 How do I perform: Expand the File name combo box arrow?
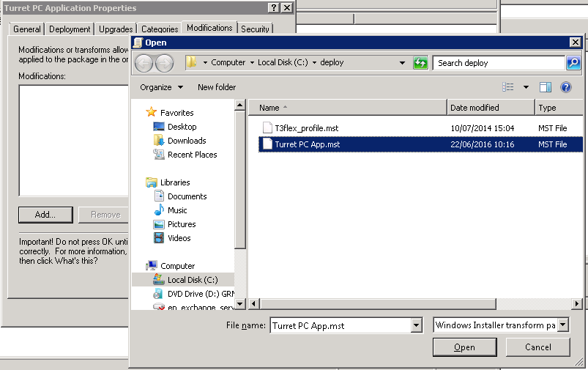(x=416, y=325)
